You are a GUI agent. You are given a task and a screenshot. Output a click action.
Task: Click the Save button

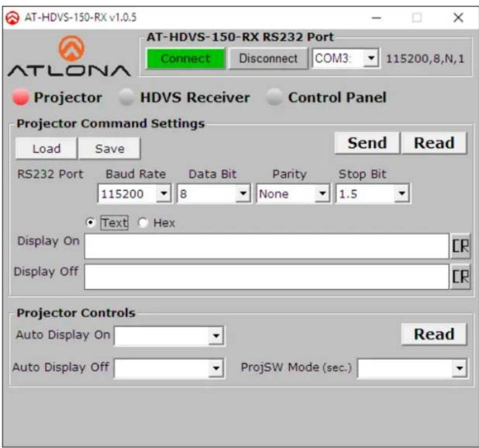tap(110, 148)
